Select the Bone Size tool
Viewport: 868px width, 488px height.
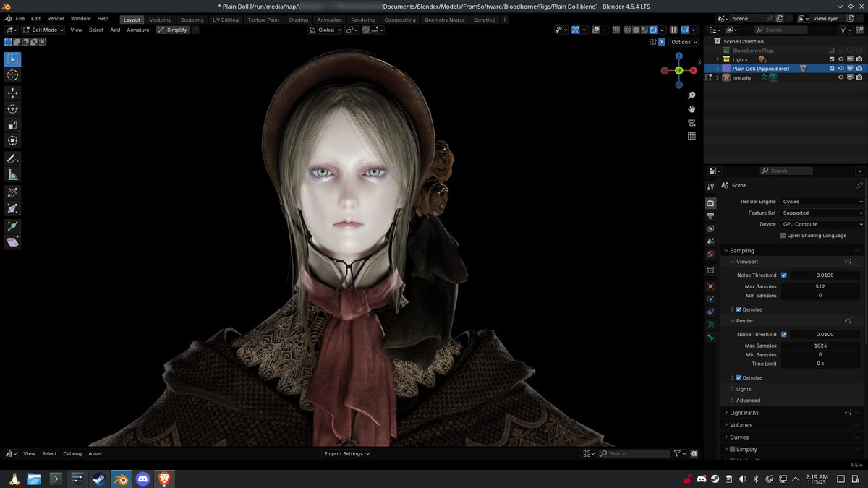13,208
